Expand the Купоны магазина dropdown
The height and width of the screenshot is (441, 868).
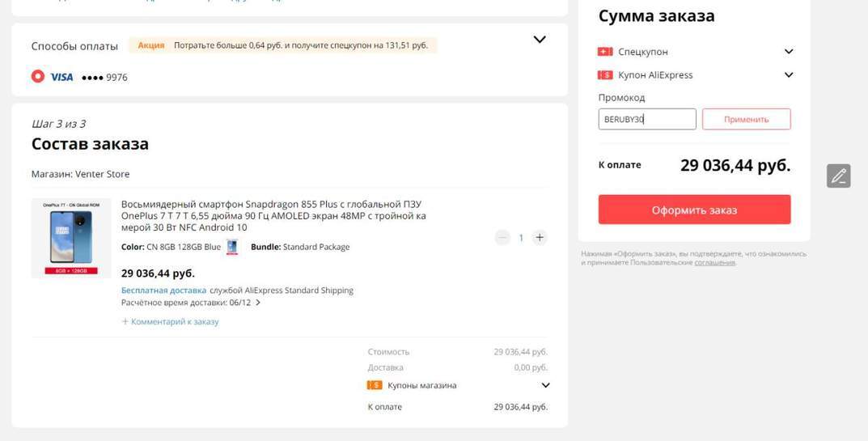[545, 385]
